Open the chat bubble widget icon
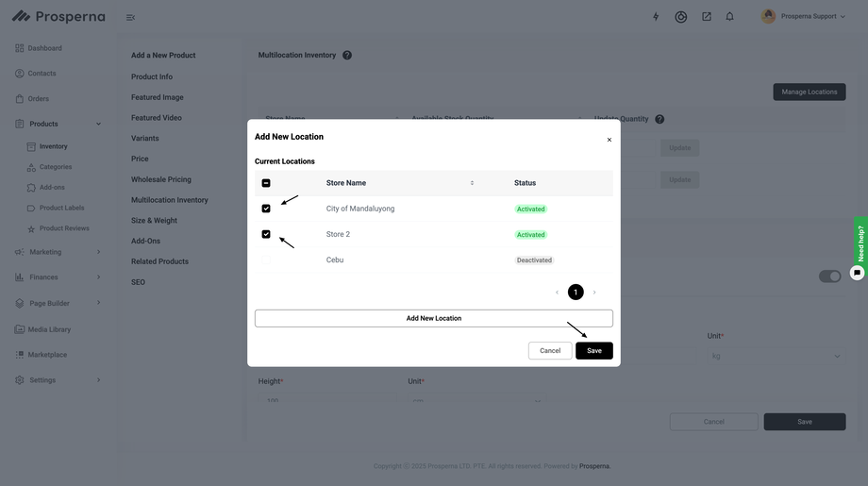The width and height of the screenshot is (868, 486). point(857,273)
